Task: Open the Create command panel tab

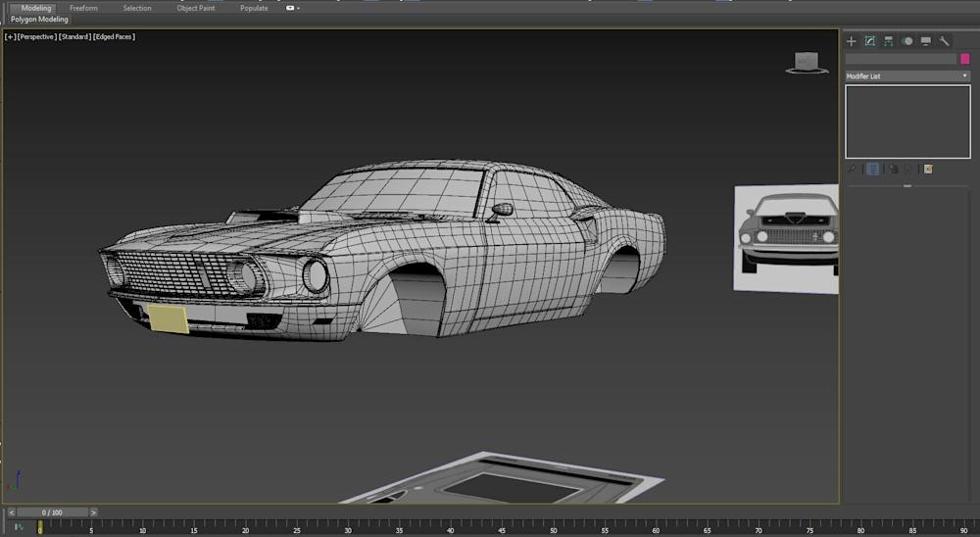Action: click(x=851, y=41)
